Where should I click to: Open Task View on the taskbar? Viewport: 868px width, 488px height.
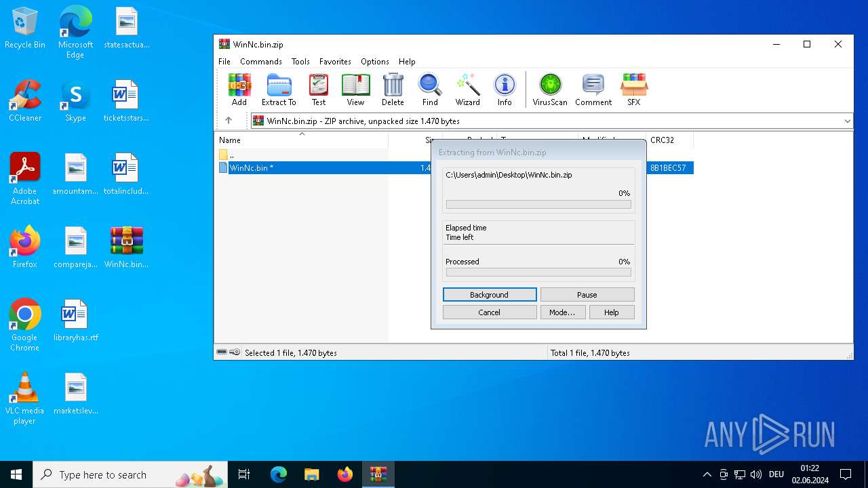[x=244, y=474]
